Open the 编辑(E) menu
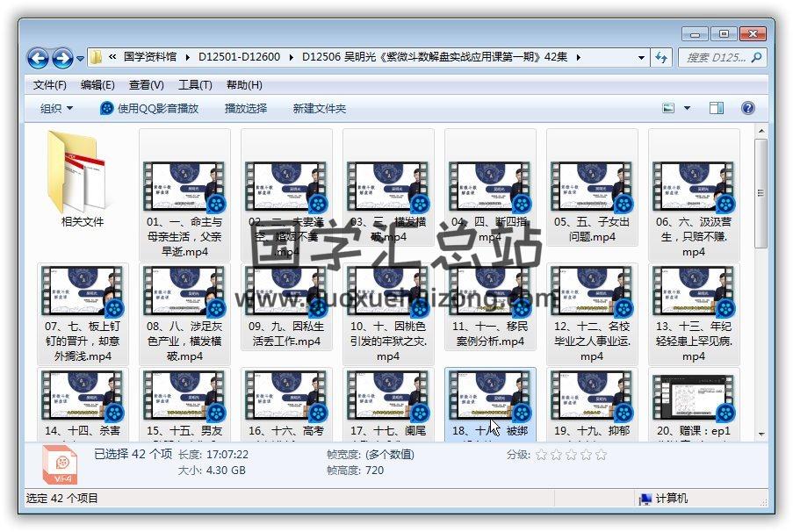 tap(97, 85)
